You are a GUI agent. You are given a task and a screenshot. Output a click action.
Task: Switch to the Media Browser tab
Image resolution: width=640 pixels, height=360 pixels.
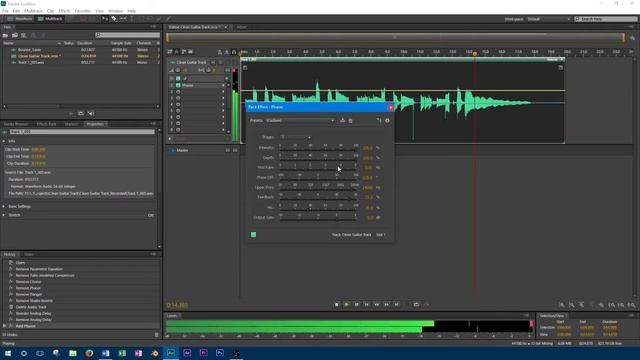click(16, 124)
